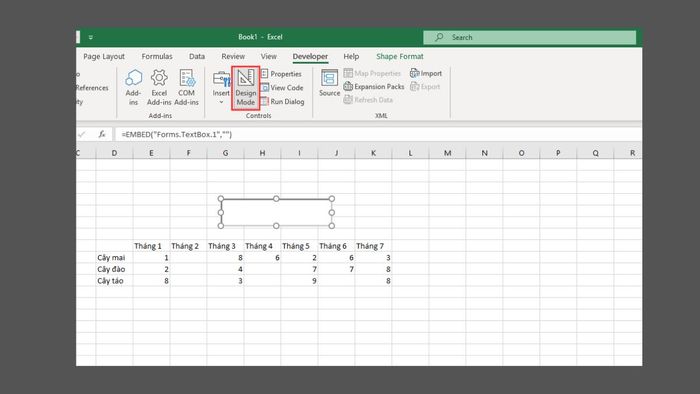This screenshot has height=394, width=700.
Task: Open the Help tab
Action: pos(351,56)
